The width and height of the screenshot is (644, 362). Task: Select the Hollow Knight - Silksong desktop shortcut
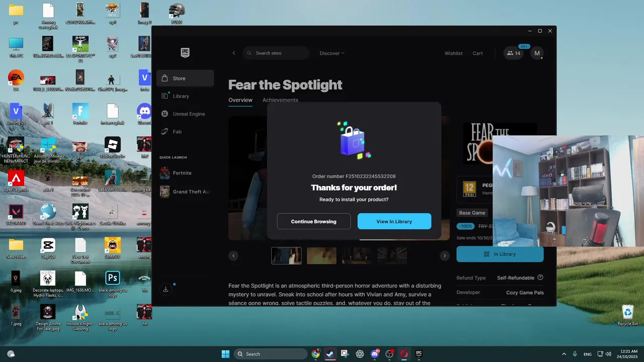(x=80, y=318)
